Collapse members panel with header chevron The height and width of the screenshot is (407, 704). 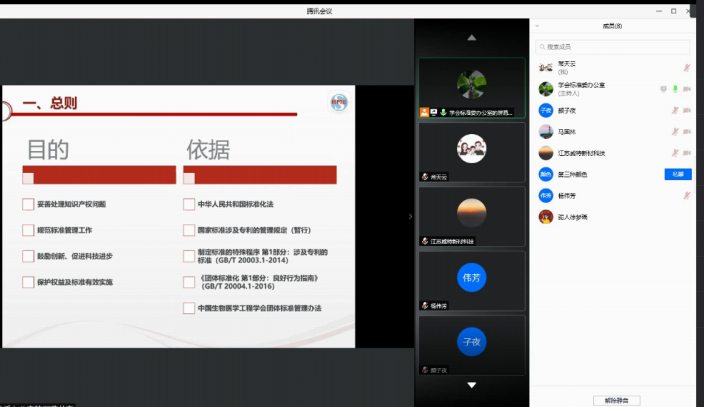(537, 26)
